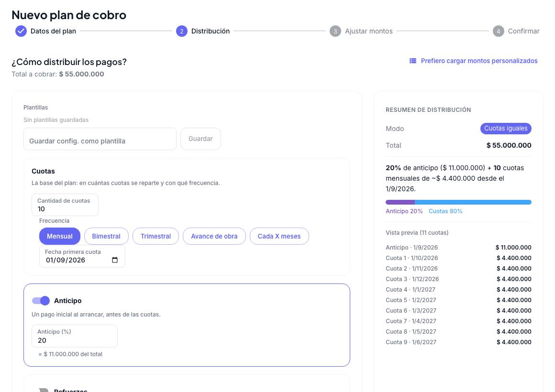
Task: Jump to Ajustar montos step
Action: click(x=369, y=31)
